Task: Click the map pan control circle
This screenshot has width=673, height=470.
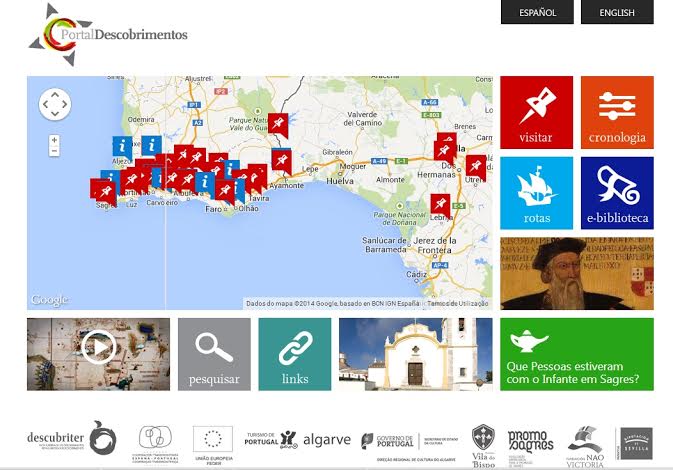Action: click(x=55, y=104)
